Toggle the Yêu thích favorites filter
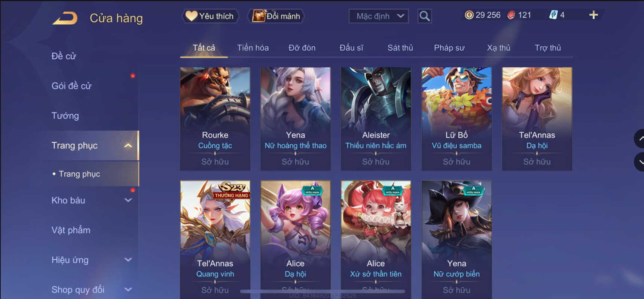Image resolution: width=644 pixels, height=299 pixels. pos(210,16)
